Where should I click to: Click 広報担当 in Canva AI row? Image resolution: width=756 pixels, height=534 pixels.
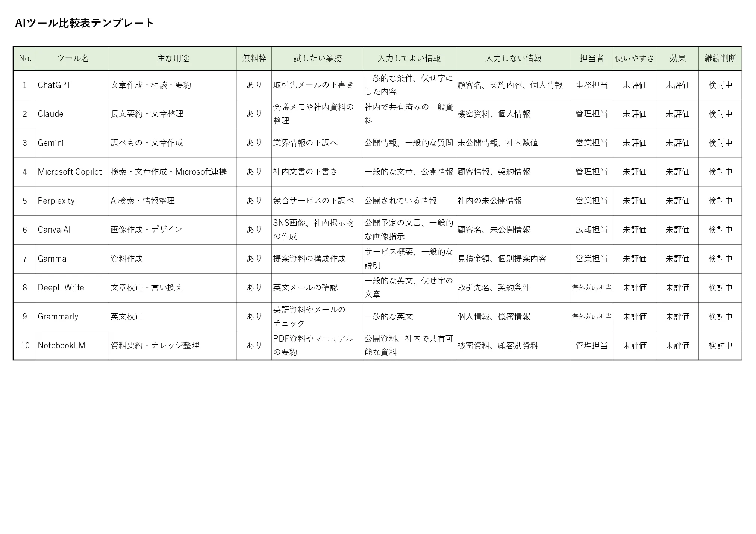[592, 230]
